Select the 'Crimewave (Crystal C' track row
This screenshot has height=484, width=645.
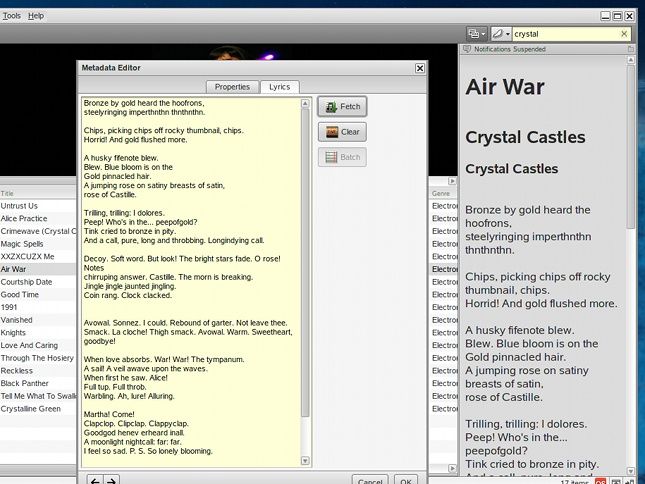click(38, 231)
